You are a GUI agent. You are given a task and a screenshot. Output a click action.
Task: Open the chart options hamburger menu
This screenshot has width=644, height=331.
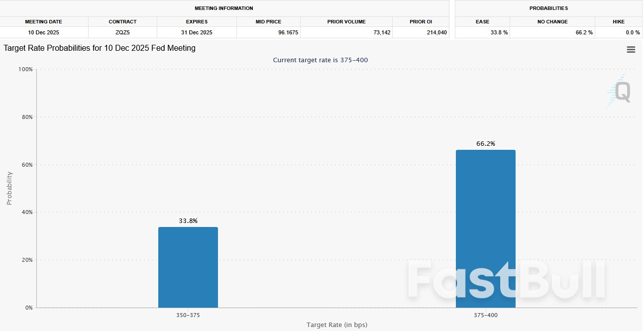[x=631, y=49]
